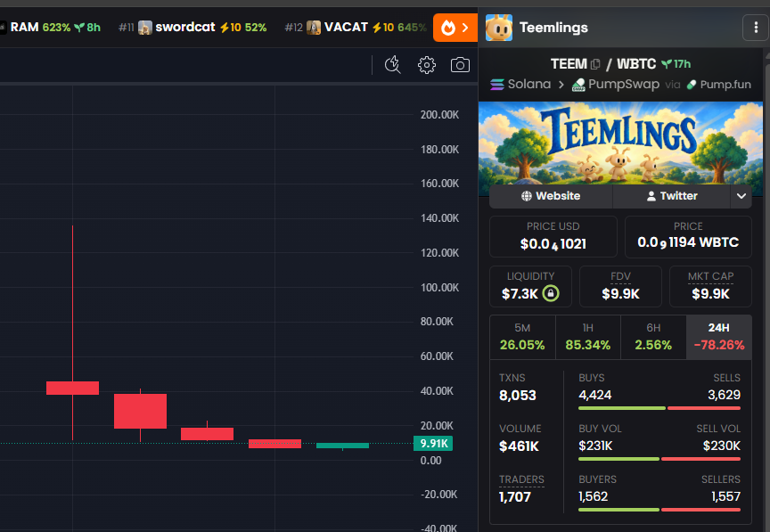Click the PRICE USD value box

pos(553,237)
